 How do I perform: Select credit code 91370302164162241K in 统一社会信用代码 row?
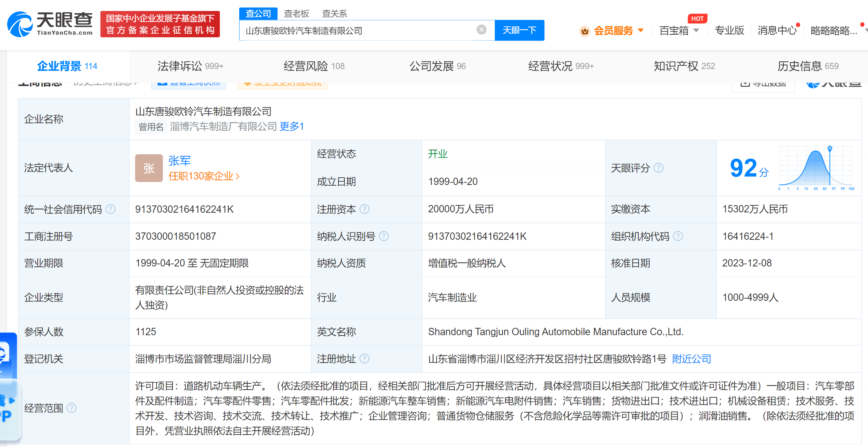point(184,209)
